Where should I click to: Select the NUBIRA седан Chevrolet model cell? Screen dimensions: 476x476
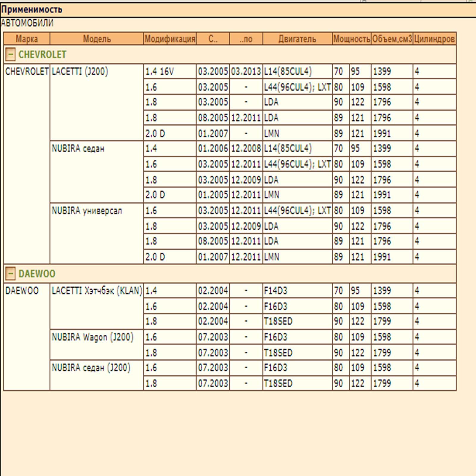pyautogui.click(x=97, y=172)
